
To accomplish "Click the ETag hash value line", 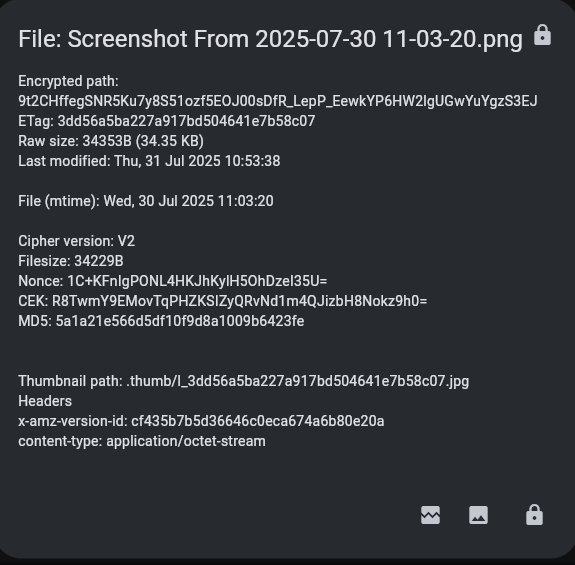I will 167,121.
